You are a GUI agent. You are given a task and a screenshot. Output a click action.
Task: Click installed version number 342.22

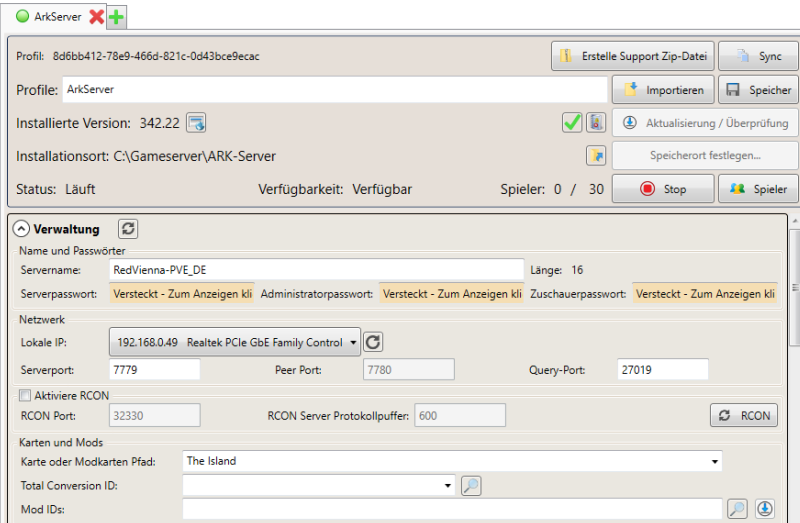160,123
